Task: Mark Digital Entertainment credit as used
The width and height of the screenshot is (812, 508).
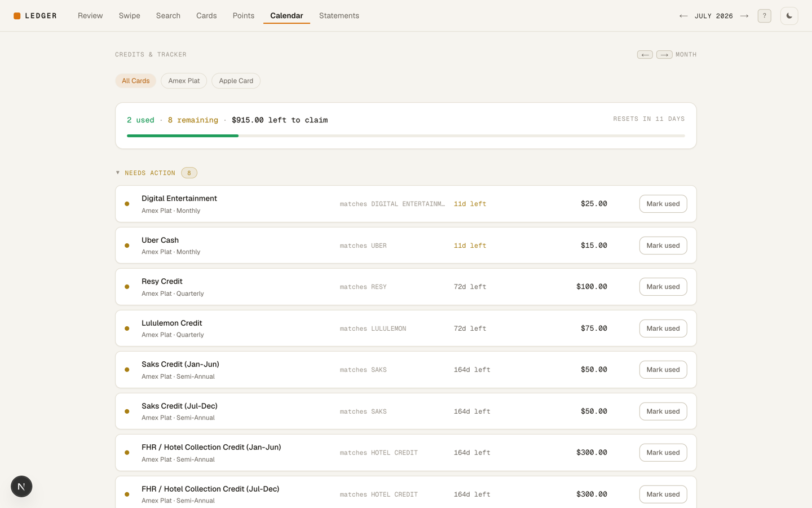Action: [663, 204]
